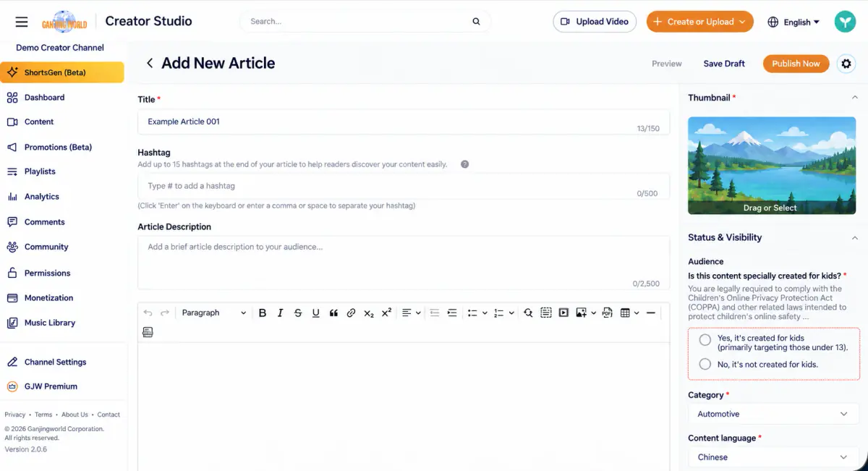868x471 pixels.
Task: Open the Category dropdown showing Automotive
Action: pyautogui.click(x=773, y=414)
